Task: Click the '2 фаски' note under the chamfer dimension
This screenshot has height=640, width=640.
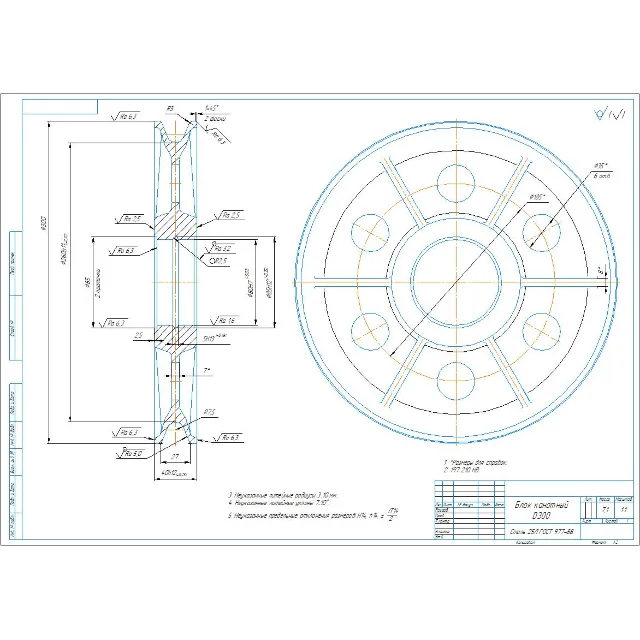Action: tap(215, 119)
